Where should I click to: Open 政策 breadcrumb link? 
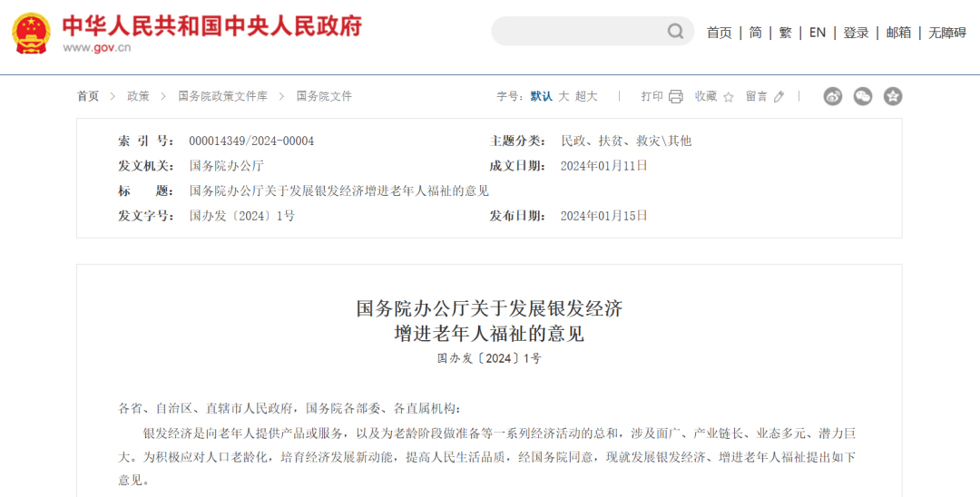138,96
